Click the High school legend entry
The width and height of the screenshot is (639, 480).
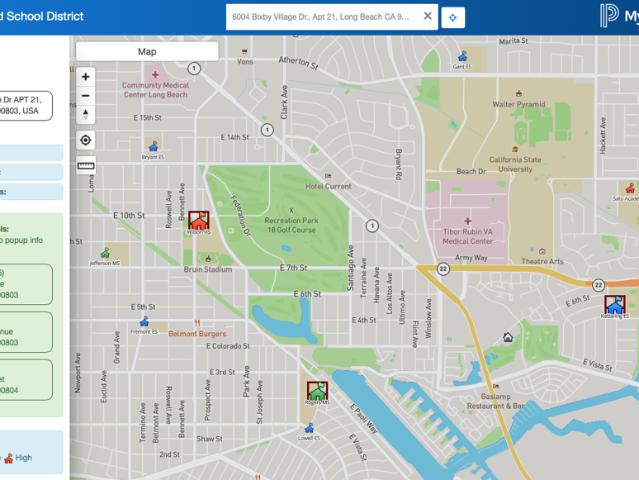click(x=17, y=458)
